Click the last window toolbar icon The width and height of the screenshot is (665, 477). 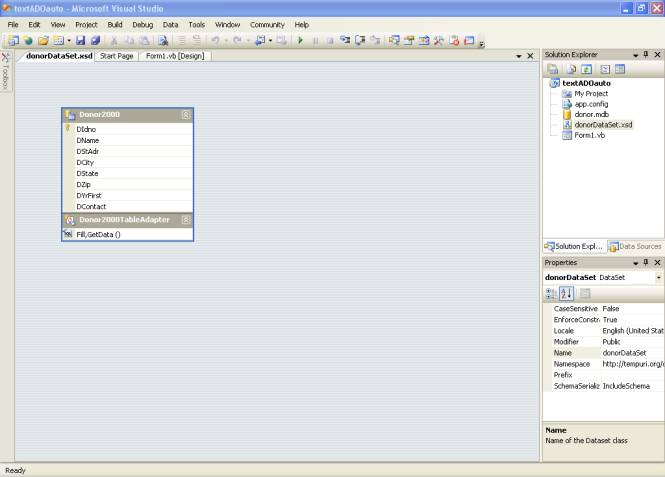(x=469, y=41)
